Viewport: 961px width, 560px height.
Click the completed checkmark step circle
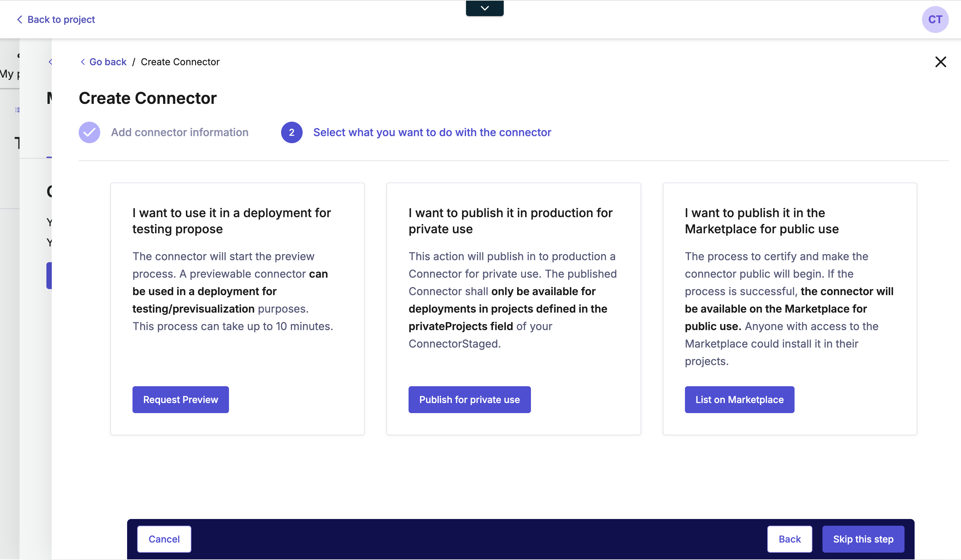click(89, 132)
